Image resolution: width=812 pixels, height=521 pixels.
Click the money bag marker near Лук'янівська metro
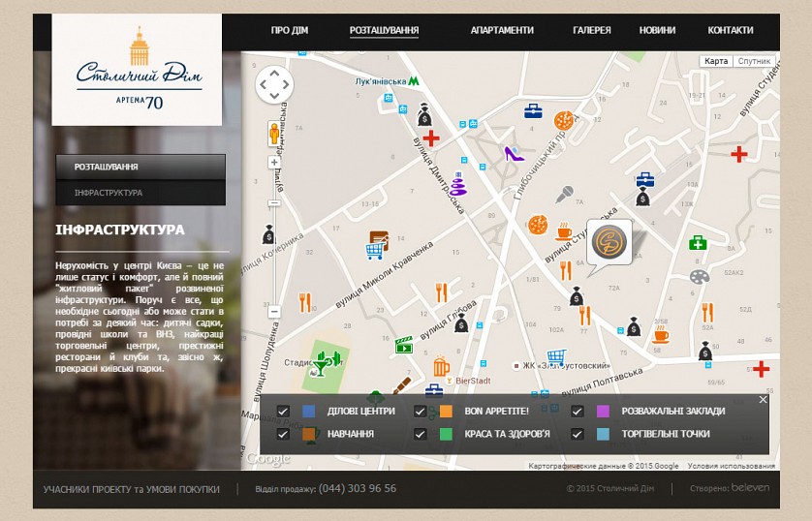click(x=424, y=115)
